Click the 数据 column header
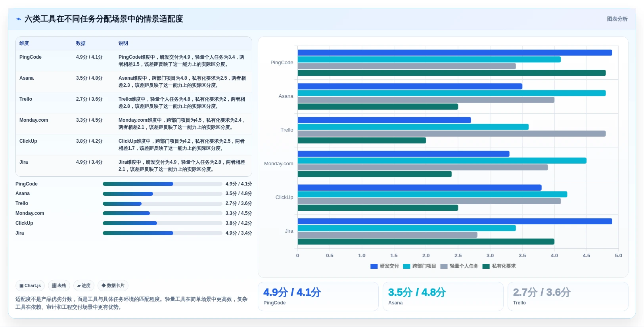This screenshot has height=327, width=644. pos(81,43)
